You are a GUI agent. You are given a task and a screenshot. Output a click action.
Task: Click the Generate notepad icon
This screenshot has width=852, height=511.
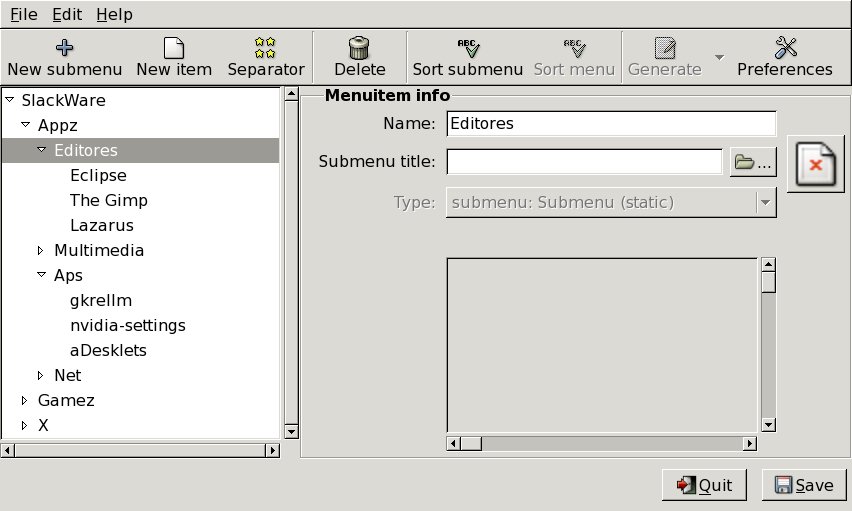(665, 48)
